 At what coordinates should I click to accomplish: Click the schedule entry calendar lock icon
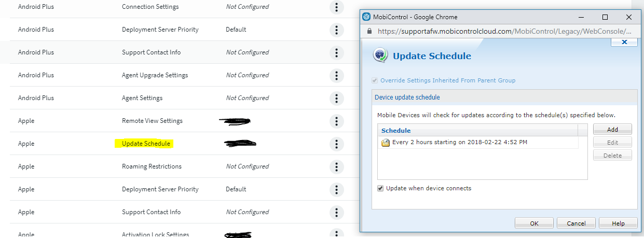tap(386, 143)
